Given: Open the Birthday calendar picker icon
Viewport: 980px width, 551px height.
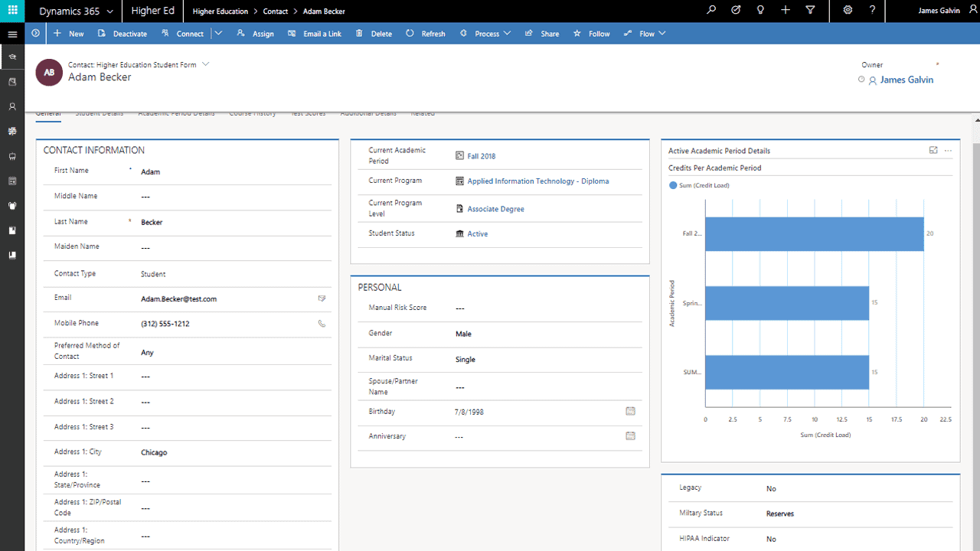Looking at the screenshot, I should click(x=631, y=411).
